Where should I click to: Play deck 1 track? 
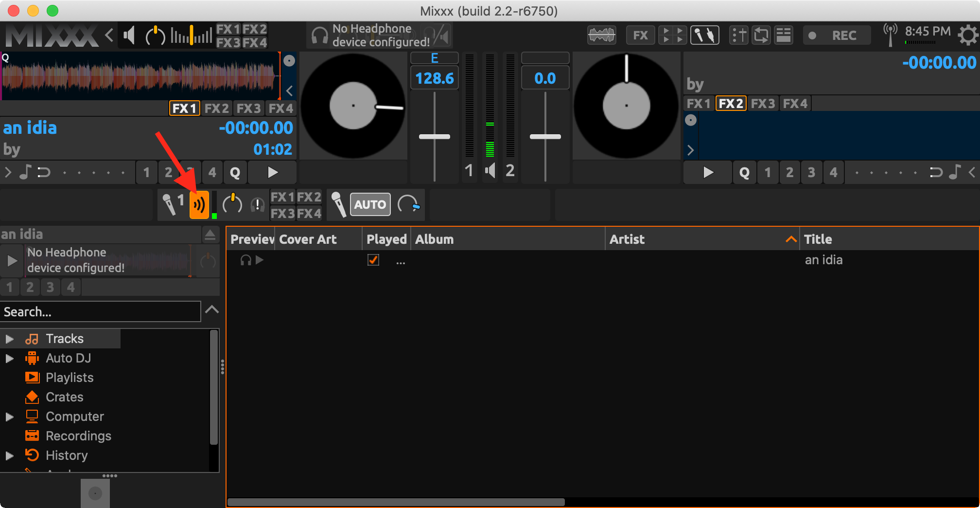click(273, 172)
